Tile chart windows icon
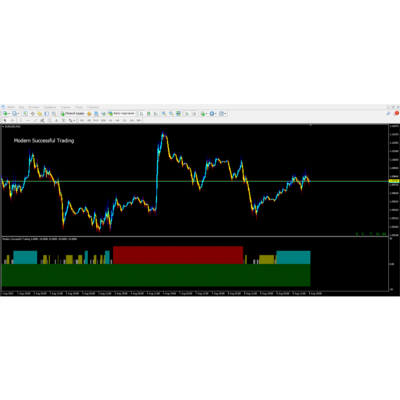Image resolution: width=400 pixels, height=400 pixels. (x=178, y=113)
